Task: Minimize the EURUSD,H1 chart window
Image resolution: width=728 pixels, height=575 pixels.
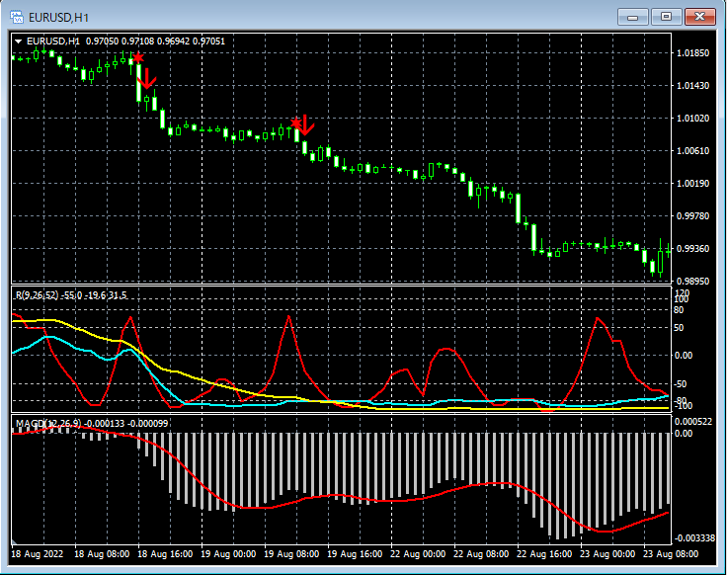Action: tap(633, 16)
